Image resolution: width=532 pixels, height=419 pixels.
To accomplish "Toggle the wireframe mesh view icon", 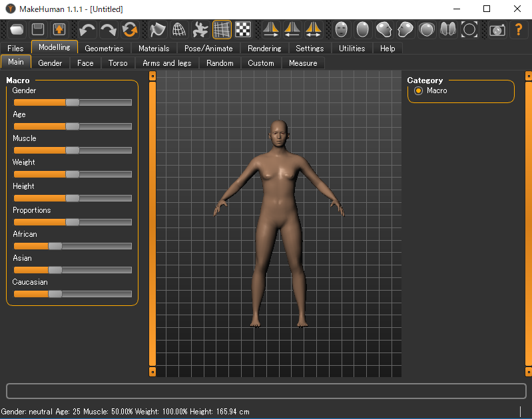I will coord(178,29).
